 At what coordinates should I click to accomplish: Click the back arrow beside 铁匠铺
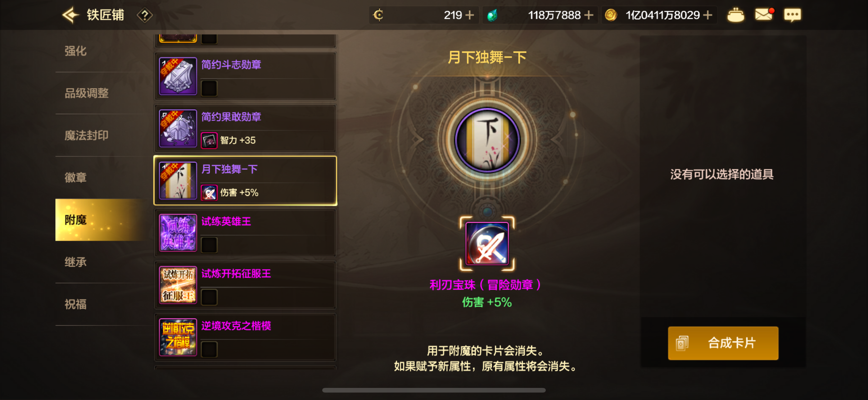pos(70,15)
